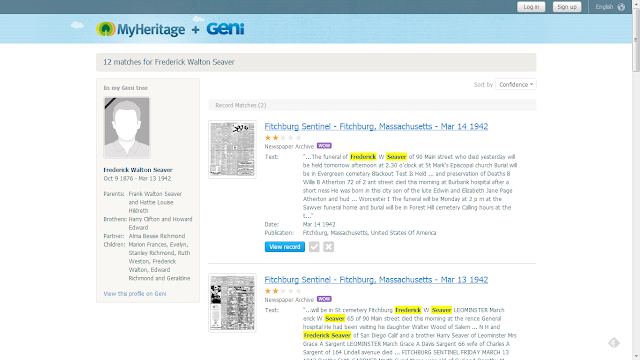The image size is (640, 360).
Task: Click WOW badge on Mar 13 record
Action: tap(324, 299)
